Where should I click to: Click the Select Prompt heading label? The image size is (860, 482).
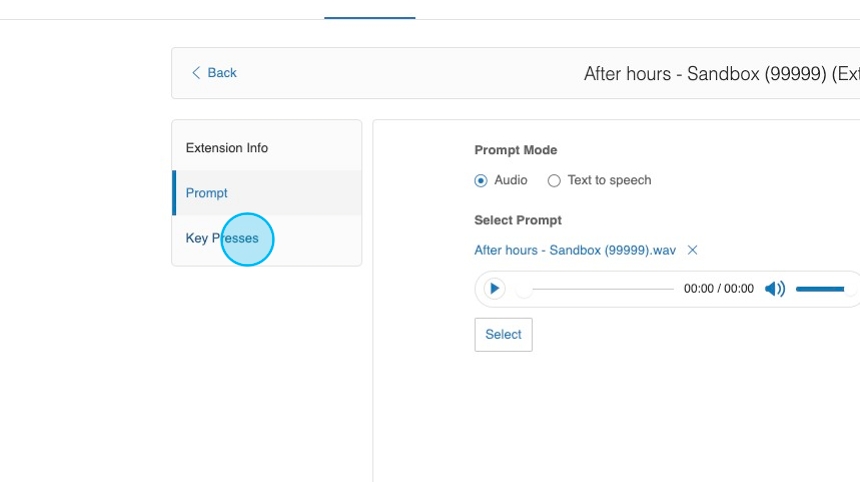click(x=518, y=220)
